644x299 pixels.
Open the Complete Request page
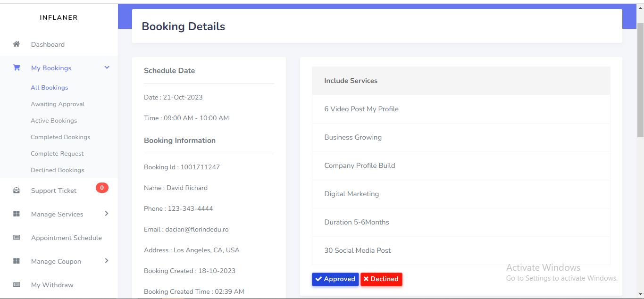pos(57,154)
